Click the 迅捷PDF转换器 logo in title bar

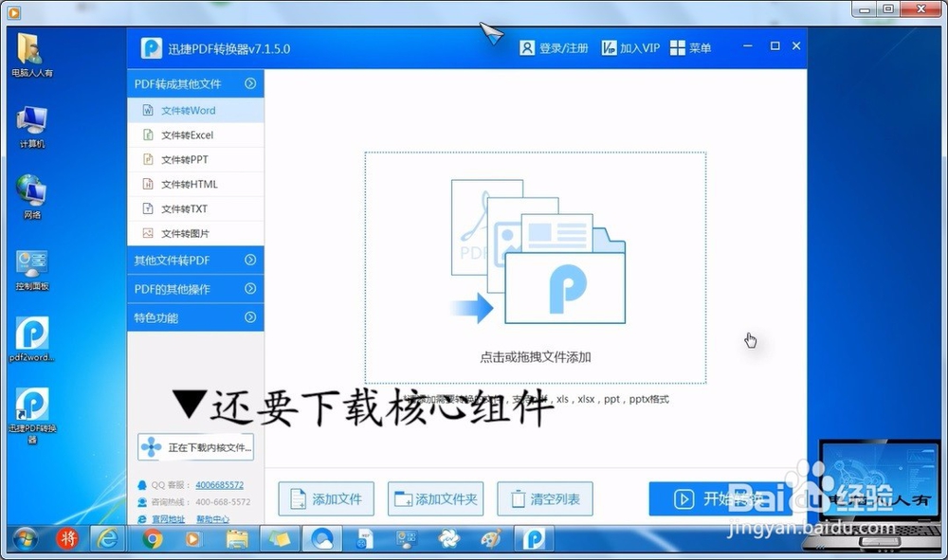[x=151, y=48]
